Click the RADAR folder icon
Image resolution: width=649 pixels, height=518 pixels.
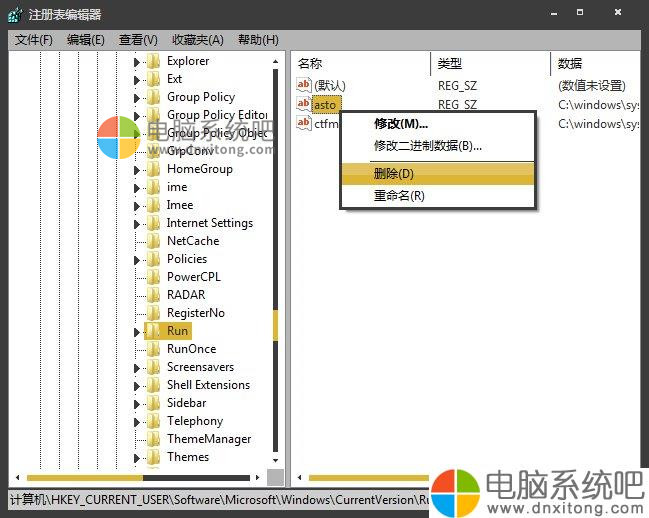(154, 295)
